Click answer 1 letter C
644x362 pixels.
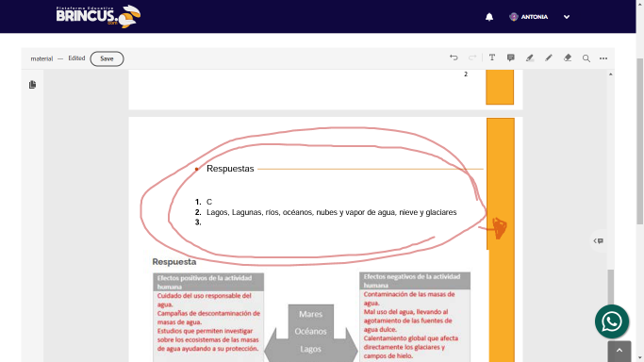pos(209,202)
